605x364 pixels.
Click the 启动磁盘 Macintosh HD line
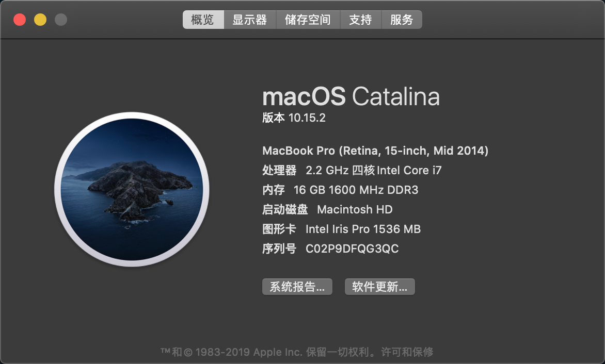[x=327, y=209]
